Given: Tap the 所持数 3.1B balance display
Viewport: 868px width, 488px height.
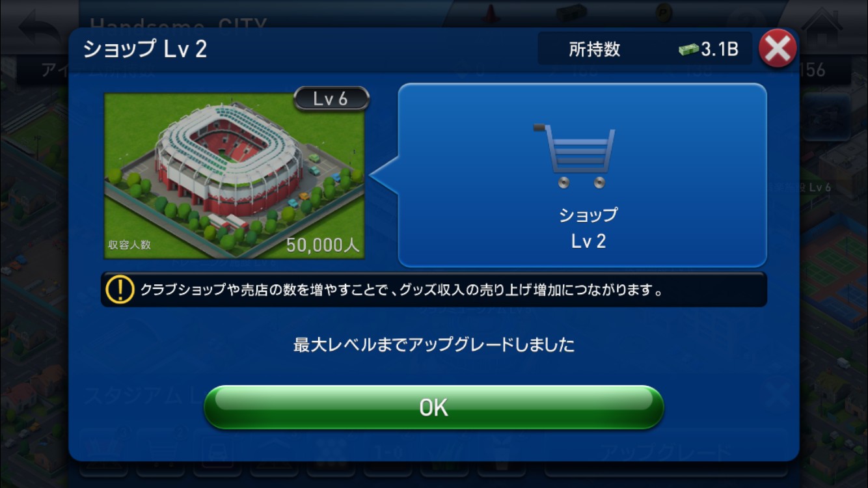Looking at the screenshot, I should 645,49.
